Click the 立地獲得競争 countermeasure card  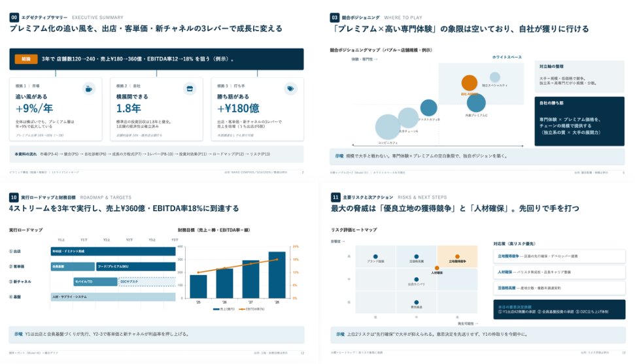(x=559, y=256)
